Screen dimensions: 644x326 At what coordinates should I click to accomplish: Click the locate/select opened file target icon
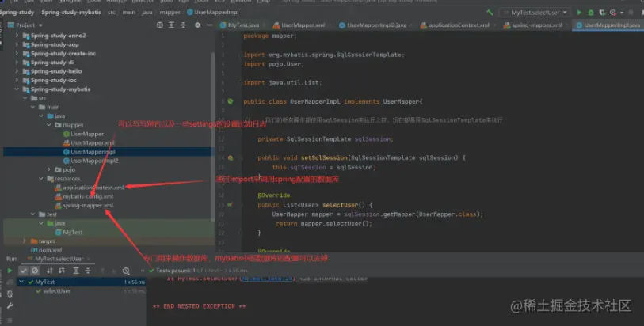[x=160, y=25]
